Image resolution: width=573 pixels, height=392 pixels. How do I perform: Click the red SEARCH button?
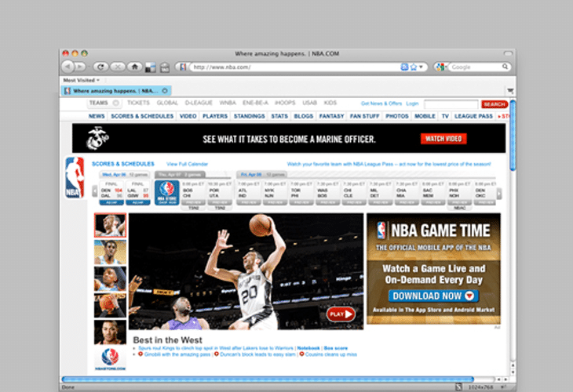click(495, 104)
